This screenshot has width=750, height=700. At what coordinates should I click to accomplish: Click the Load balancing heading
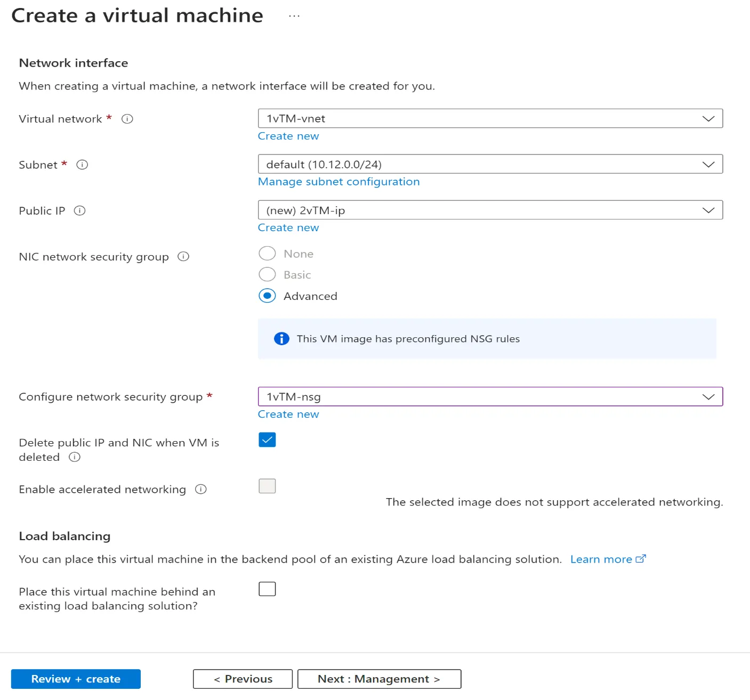[64, 536]
